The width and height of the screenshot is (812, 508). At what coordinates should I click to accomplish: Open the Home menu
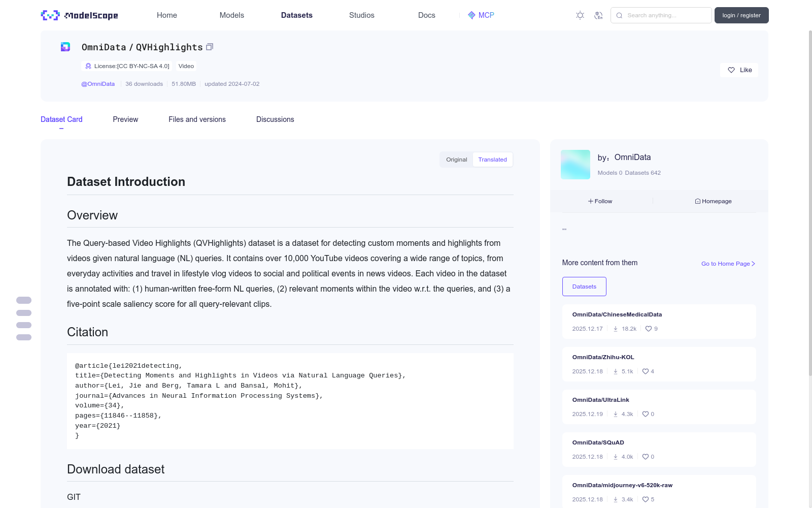[167, 15]
